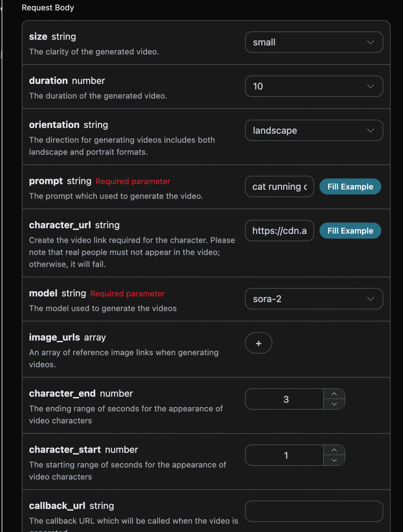The width and height of the screenshot is (403, 532).
Task: Click the character_url text input field
Action: (x=279, y=231)
